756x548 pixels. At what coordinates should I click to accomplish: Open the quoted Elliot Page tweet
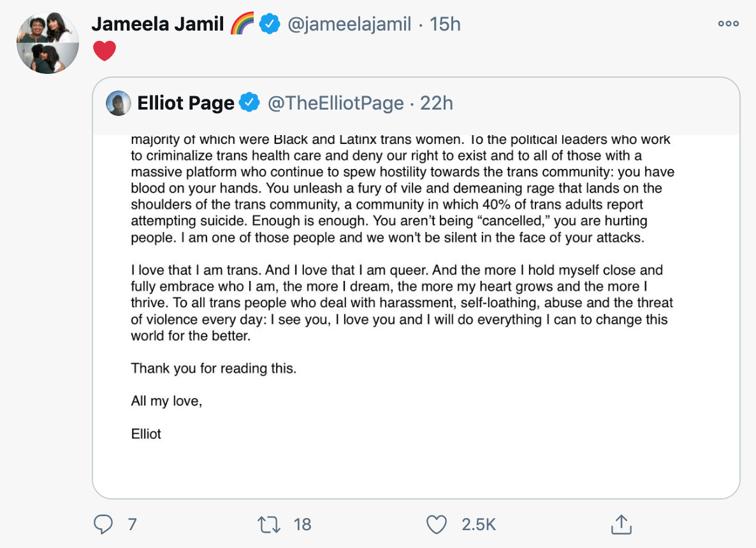(414, 287)
